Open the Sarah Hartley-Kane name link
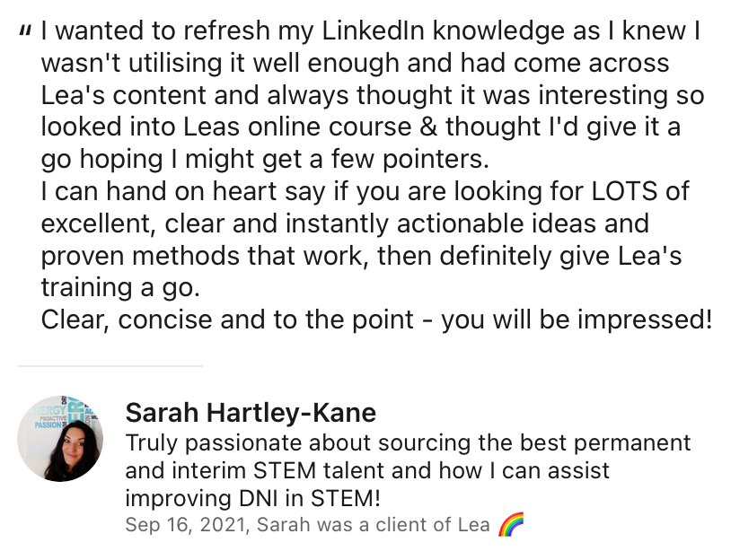Image resolution: width=731 pixels, height=560 pixels. point(251,413)
